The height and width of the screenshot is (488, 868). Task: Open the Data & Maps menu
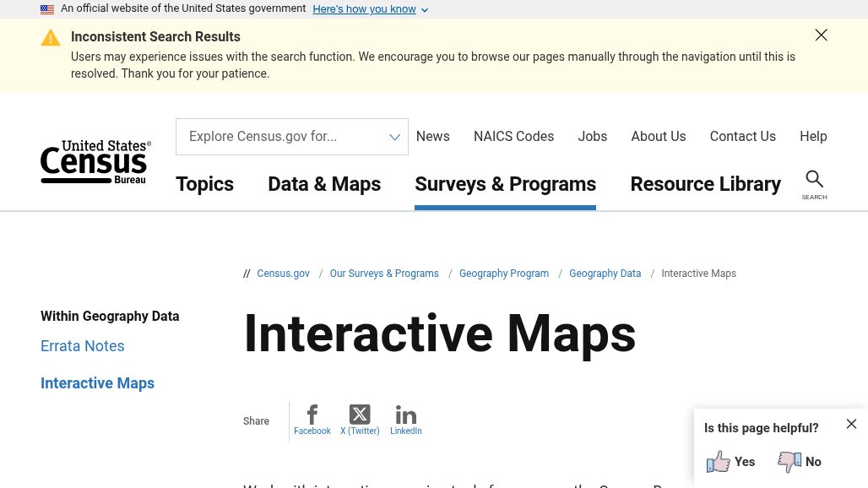coord(324,184)
